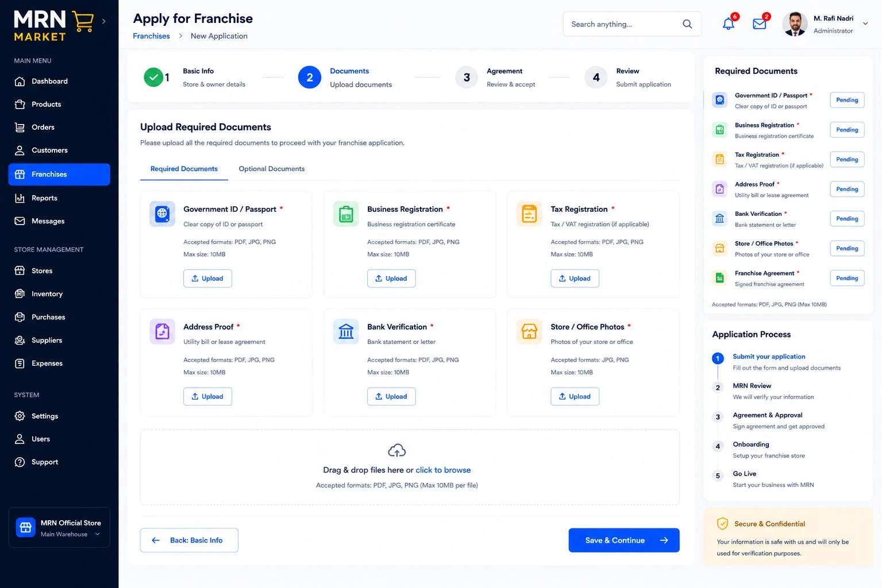Click the Business Registration card icon
The image size is (882, 588).
pos(346,214)
